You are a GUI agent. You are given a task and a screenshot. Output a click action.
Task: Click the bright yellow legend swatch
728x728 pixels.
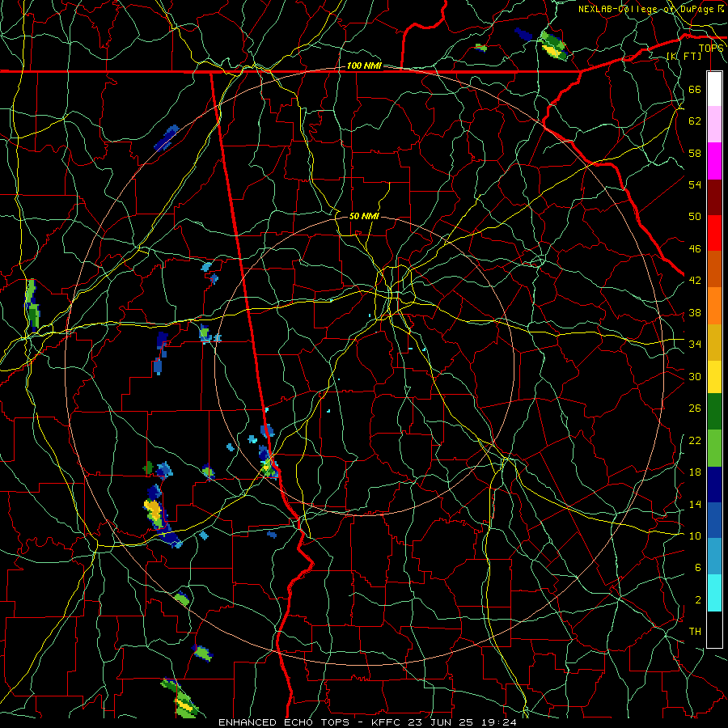click(x=714, y=377)
